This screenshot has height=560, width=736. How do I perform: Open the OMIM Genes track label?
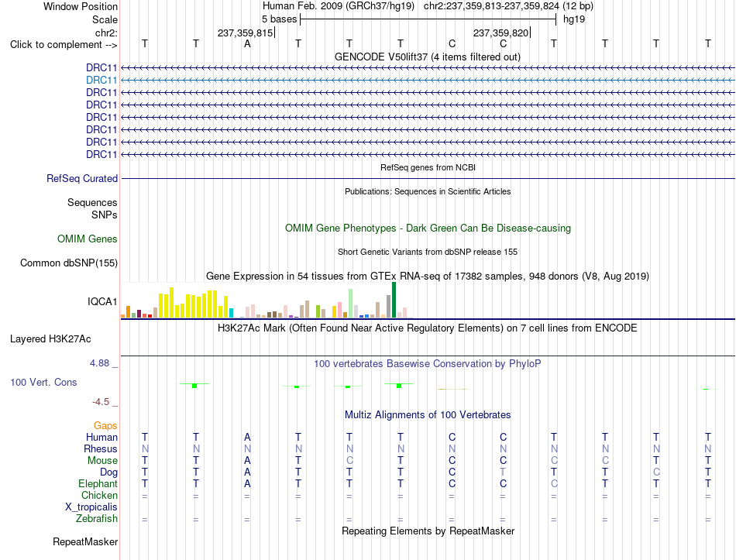[x=88, y=239]
